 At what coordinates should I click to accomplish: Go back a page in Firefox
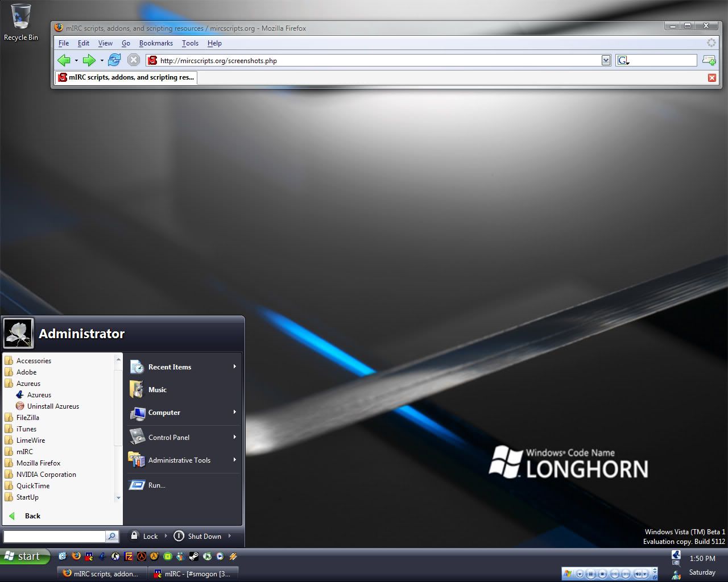click(x=64, y=60)
